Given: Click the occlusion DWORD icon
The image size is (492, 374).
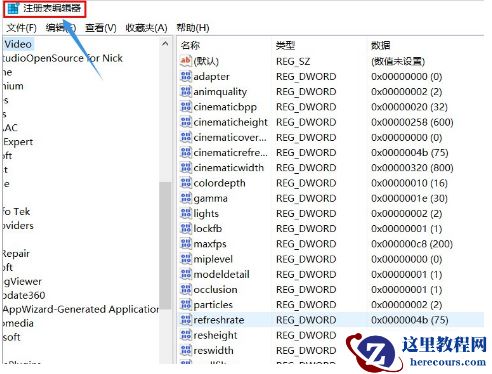Looking at the screenshot, I should [186, 289].
